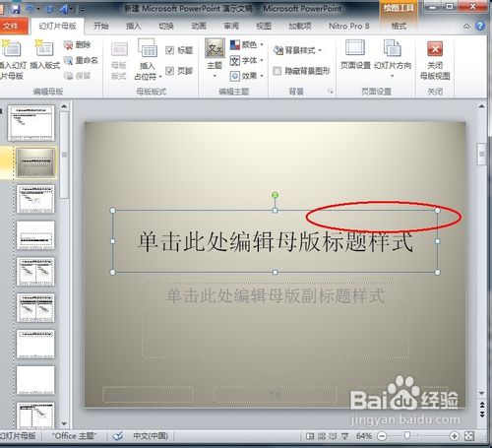This screenshot has height=448, width=492.
Task: Click the Undo icon in quick access toolbar
Action: (30, 9)
